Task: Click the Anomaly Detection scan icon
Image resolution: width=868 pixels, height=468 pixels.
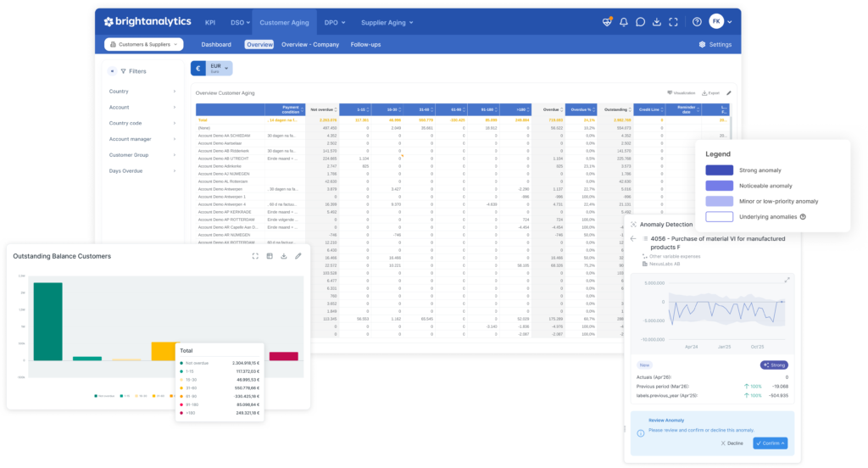Action: [x=633, y=225]
